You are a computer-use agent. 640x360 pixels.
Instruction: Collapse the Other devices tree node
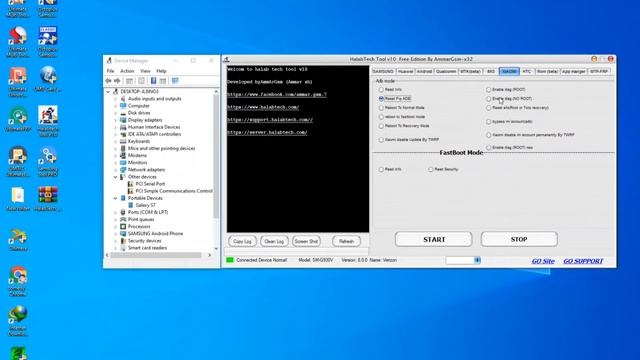click(116, 177)
